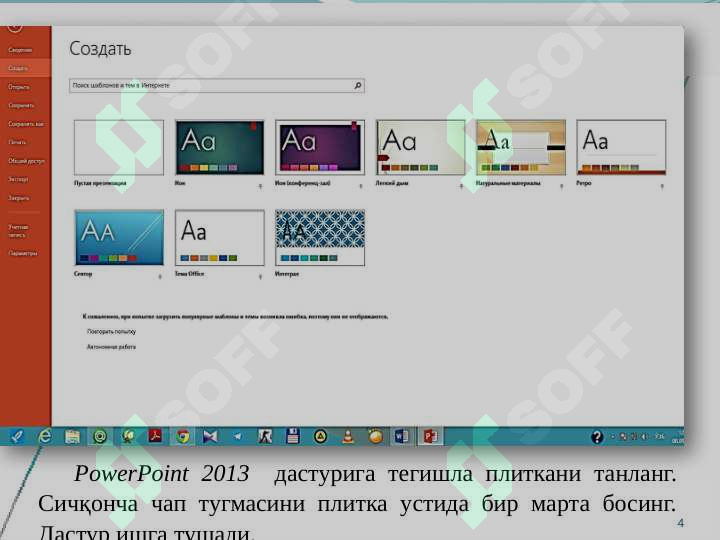
Task: Select the Натуральные материалы theme thumbnail
Action: (521, 147)
